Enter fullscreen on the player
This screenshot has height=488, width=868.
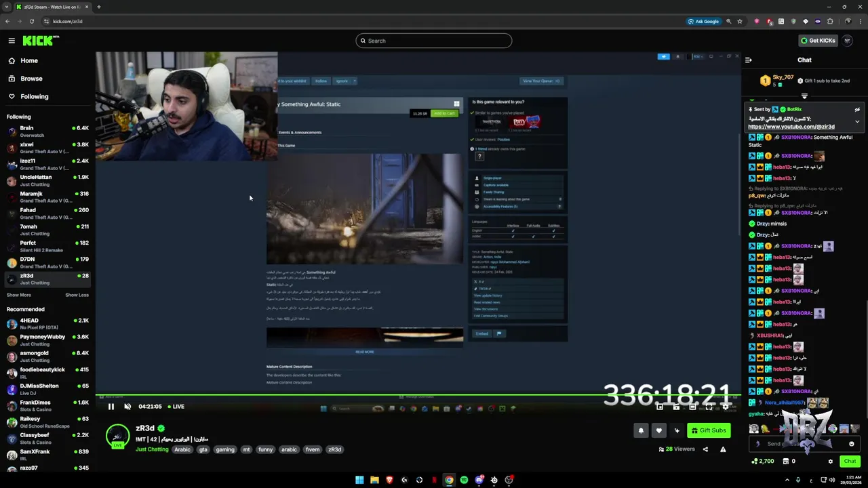point(709,407)
